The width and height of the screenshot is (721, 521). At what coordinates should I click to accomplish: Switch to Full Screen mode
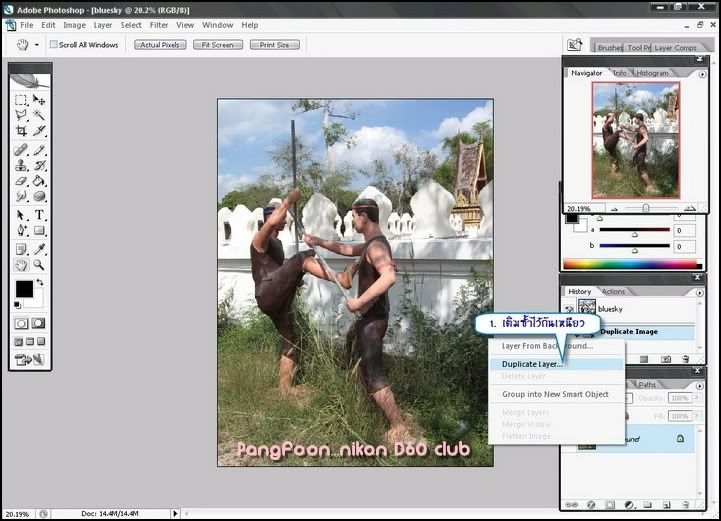41,341
